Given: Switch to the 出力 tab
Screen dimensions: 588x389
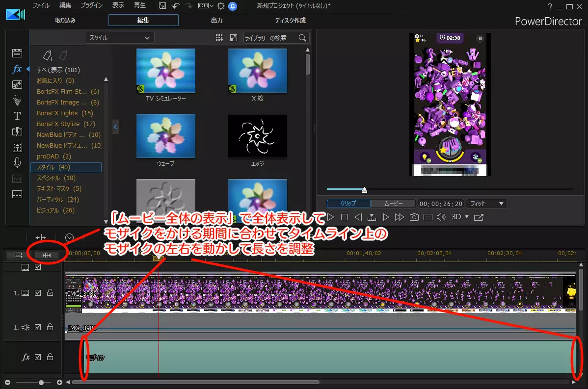Looking at the screenshot, I should click(x=217, y=20).
